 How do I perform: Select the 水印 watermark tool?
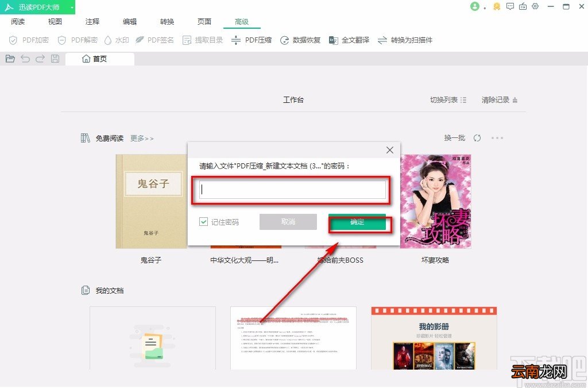coord(117,40)
